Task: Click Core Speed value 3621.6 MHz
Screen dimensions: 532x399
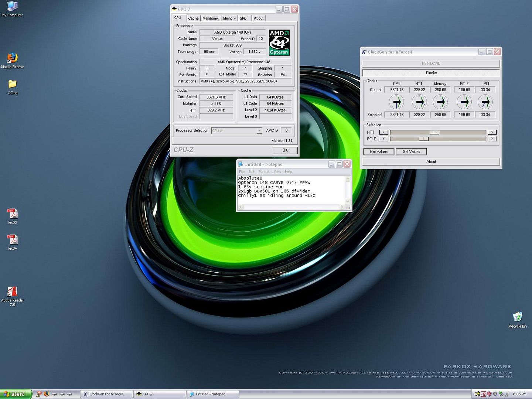Action: coord(216,97)
